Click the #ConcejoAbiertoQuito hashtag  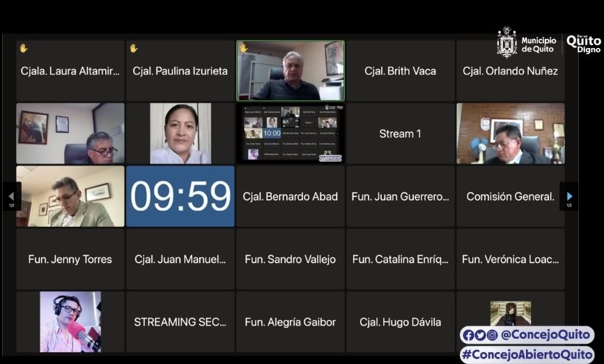click(x=527, y=354)
